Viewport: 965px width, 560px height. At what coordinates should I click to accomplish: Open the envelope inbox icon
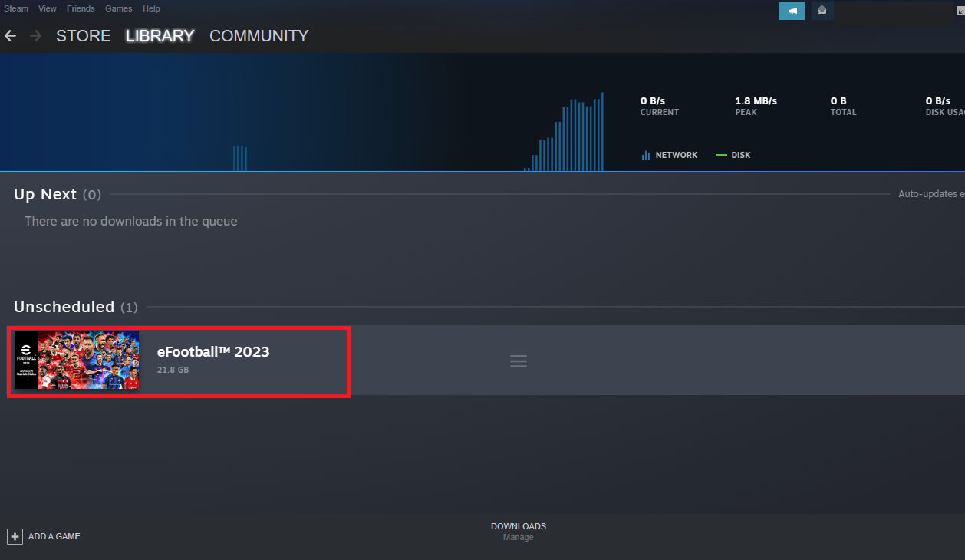pos(822,10)
